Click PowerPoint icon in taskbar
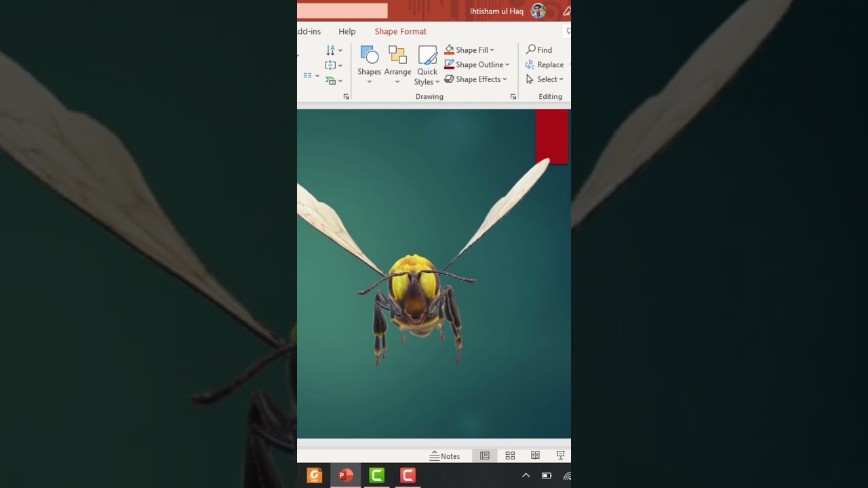Screen dimensions: 868x488 pyautogui.click(x=346, y=475)
